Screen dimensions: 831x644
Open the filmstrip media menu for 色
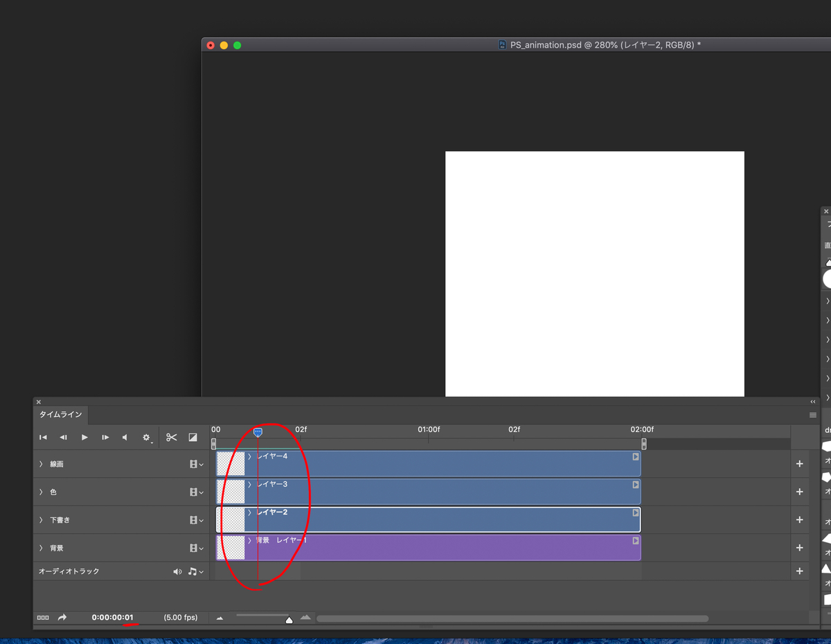(x=197, y=492)
